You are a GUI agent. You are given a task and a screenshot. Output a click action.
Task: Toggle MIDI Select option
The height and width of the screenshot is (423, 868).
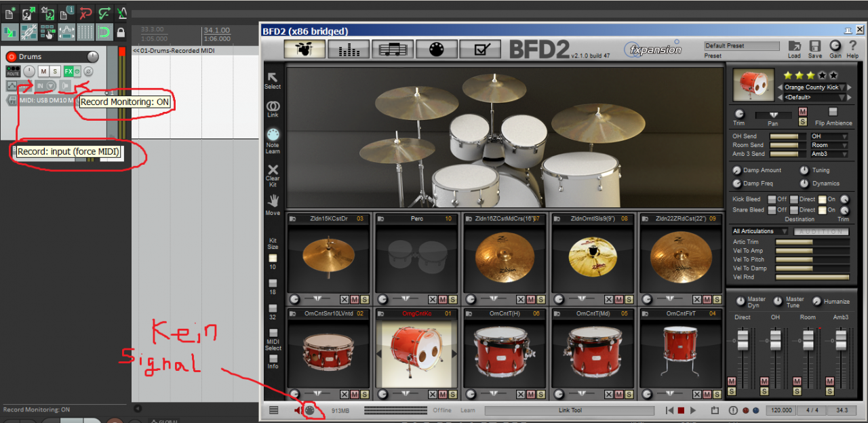pos(273,334)
